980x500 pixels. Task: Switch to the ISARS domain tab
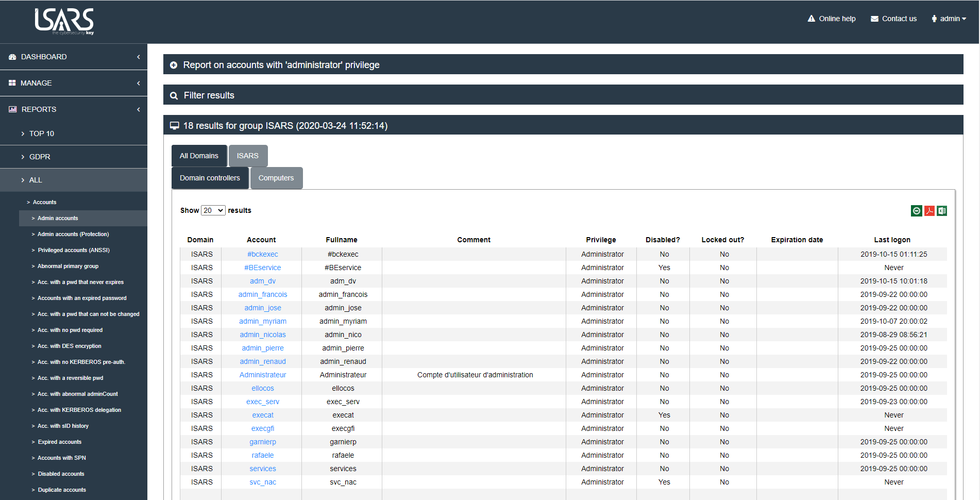(248, 156)
